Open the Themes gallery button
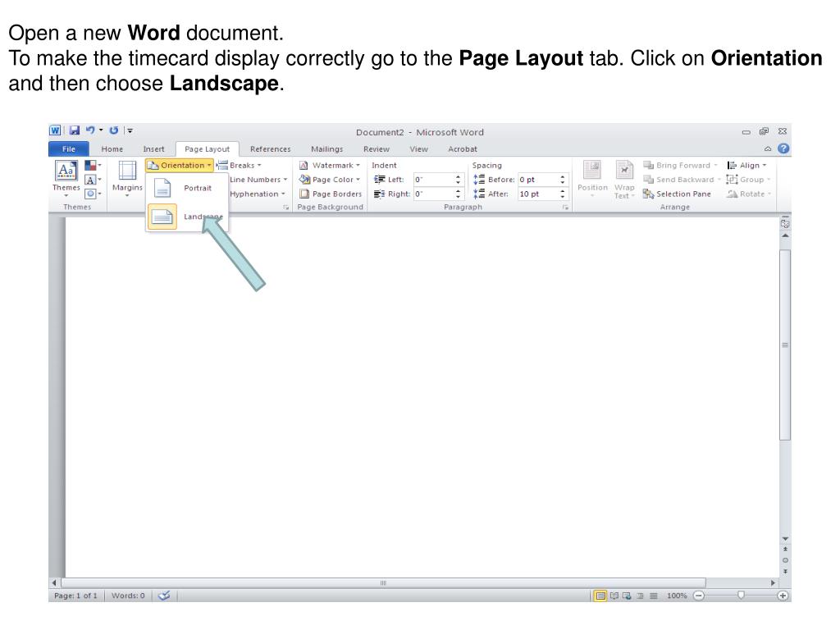 66,179
